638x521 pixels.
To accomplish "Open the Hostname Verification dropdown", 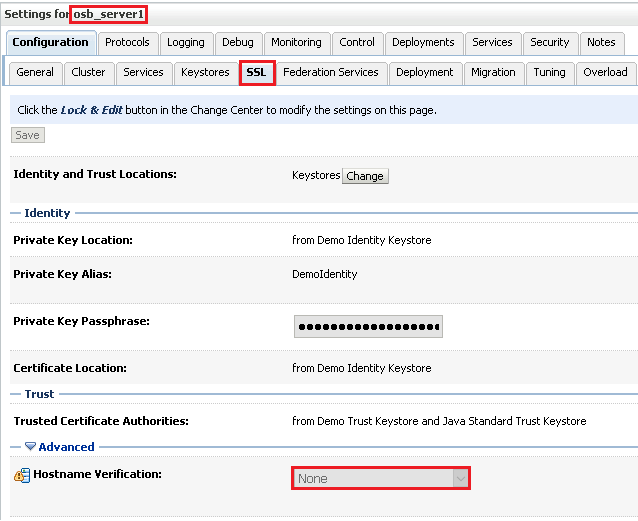I will [381, 478].
